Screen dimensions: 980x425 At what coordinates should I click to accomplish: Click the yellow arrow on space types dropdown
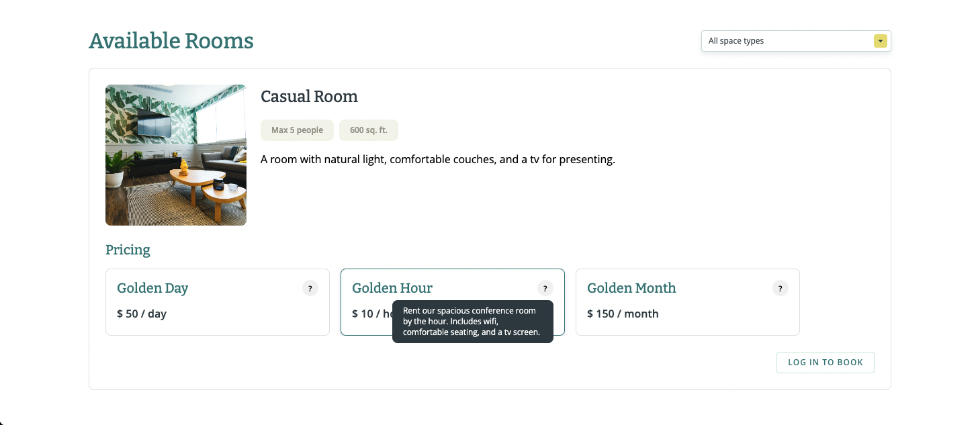pyautogui.click(x=880, y=41)
